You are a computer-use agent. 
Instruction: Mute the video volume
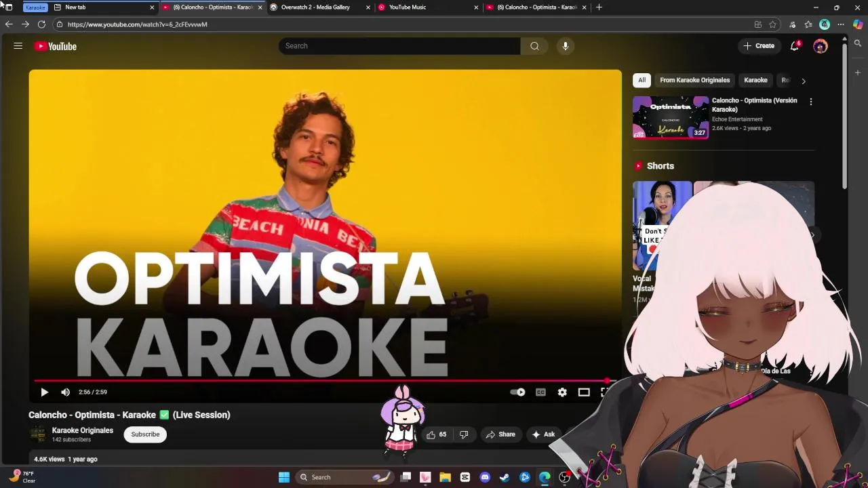point(65,392)
